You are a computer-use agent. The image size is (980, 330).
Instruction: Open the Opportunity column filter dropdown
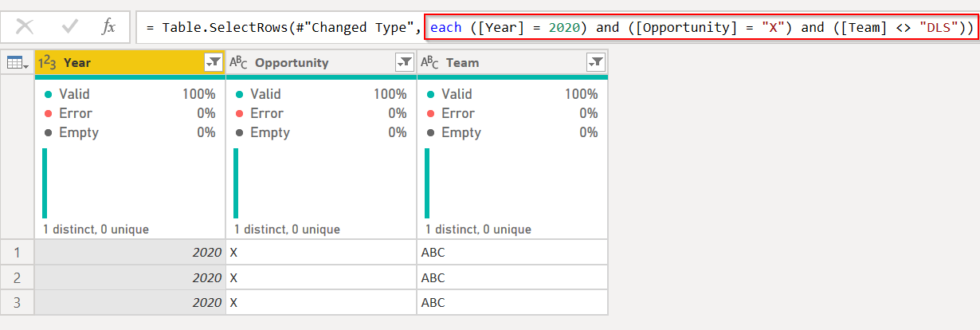point(404,62)
